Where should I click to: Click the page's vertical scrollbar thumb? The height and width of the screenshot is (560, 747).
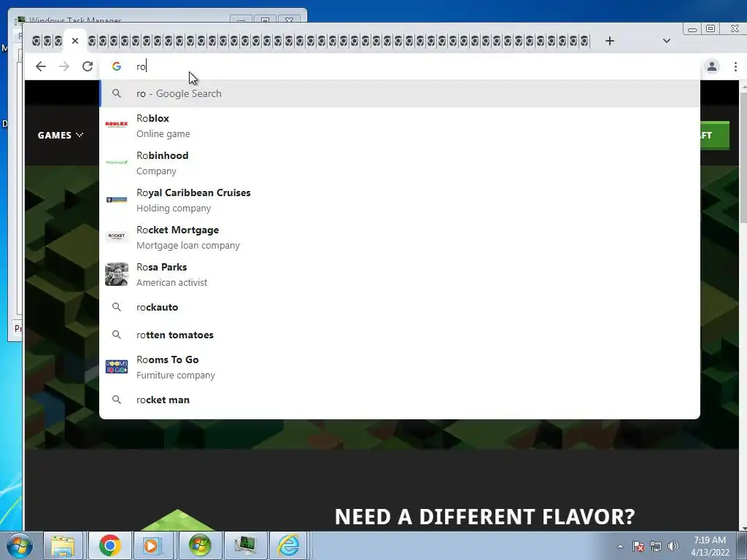[x=743, y=157]
